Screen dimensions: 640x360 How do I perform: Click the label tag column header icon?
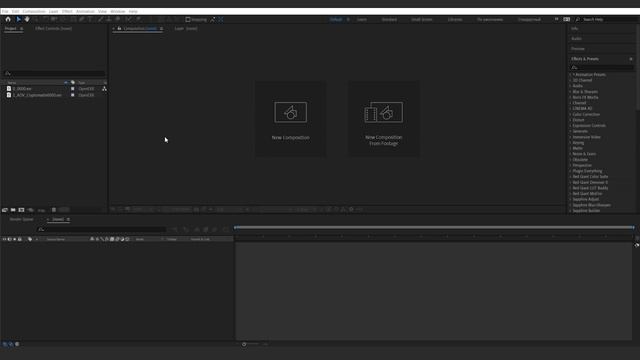pos(30,239)
